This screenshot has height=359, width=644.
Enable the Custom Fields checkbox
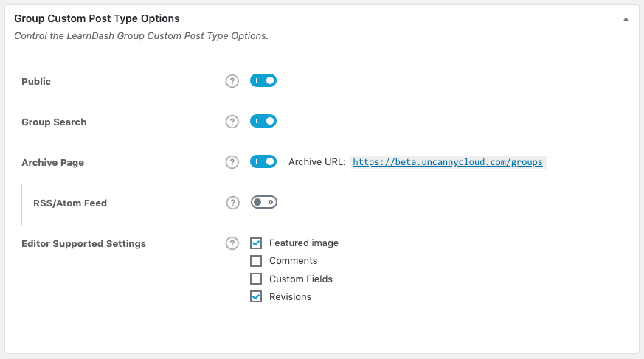pos(256,279)
